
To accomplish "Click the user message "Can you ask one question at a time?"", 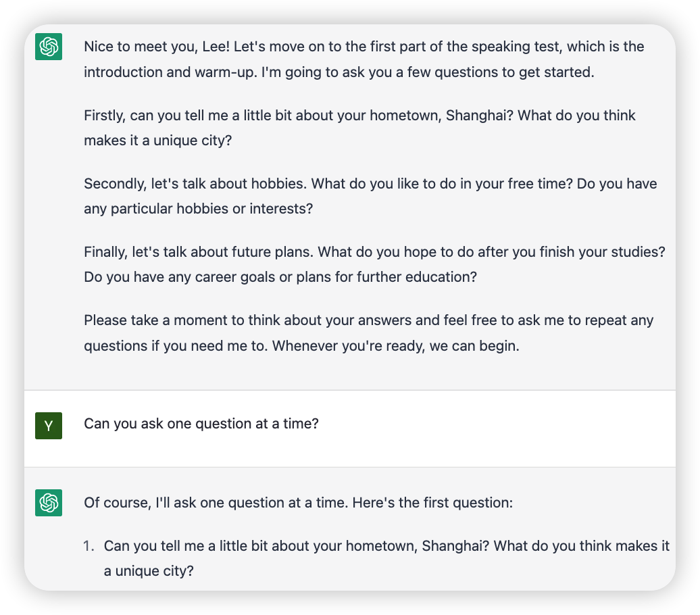I will (x=201, y=424).
